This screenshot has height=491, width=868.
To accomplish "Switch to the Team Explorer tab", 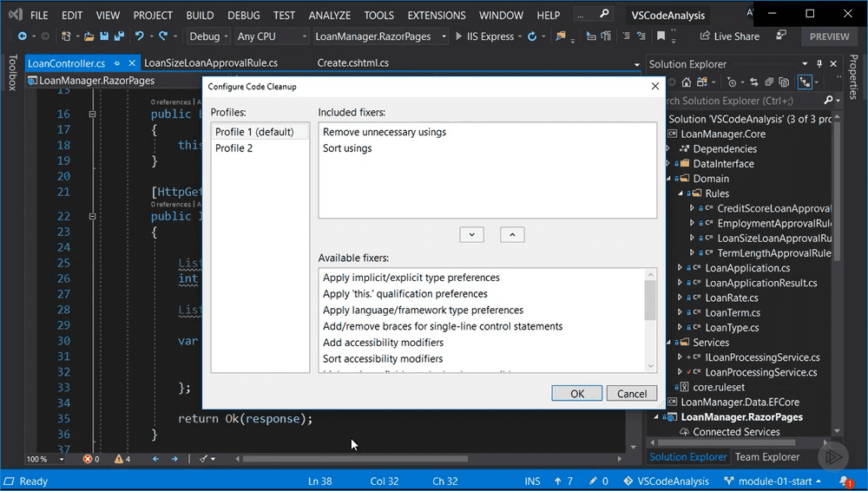I will 767,457.
